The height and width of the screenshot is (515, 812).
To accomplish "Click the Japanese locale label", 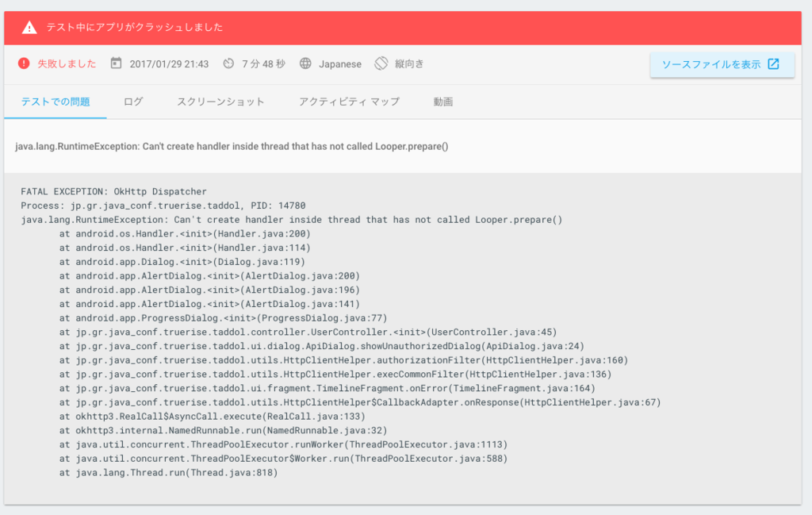I will click(340, 64).
